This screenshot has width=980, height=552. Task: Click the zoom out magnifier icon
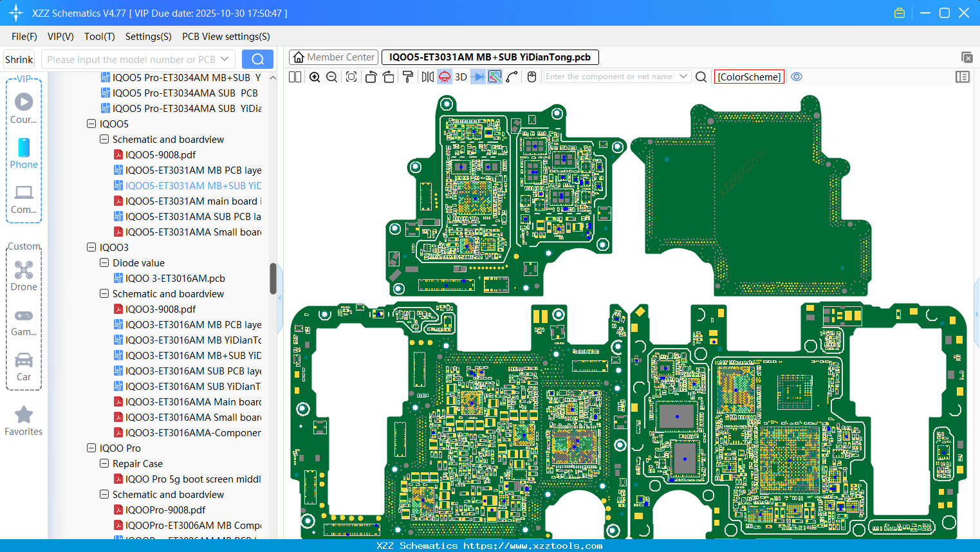332,77
